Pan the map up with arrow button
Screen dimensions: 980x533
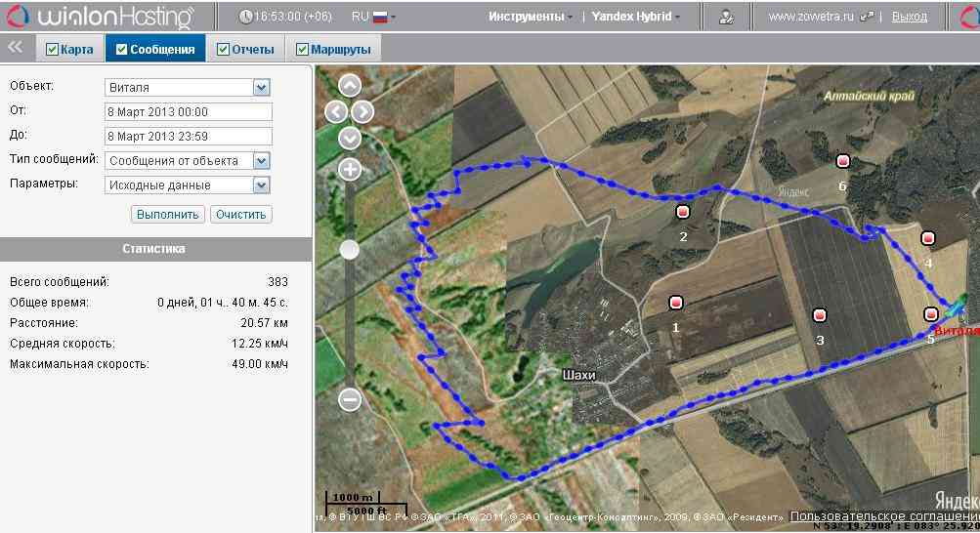(x=350, y=86)
